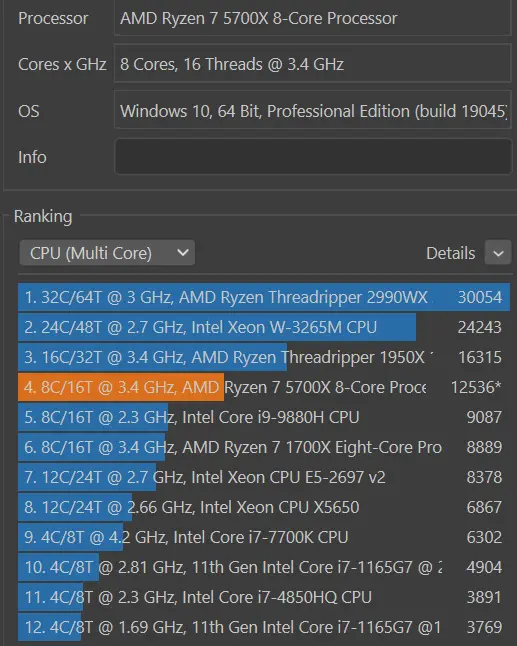
Task: Select the Core i9-9880H ranking entry
Action: (x=264, y=417)
